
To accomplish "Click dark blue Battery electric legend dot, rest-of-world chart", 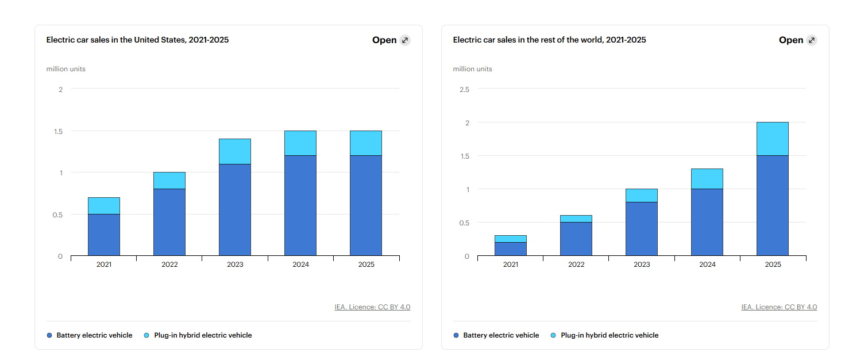I will (x=456, y=335).
